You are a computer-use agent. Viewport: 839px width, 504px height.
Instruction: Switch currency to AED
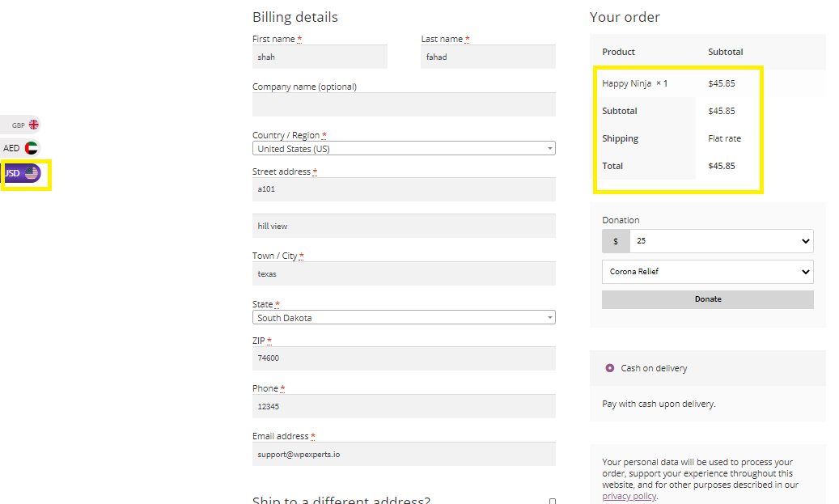[x=20, y=148]
